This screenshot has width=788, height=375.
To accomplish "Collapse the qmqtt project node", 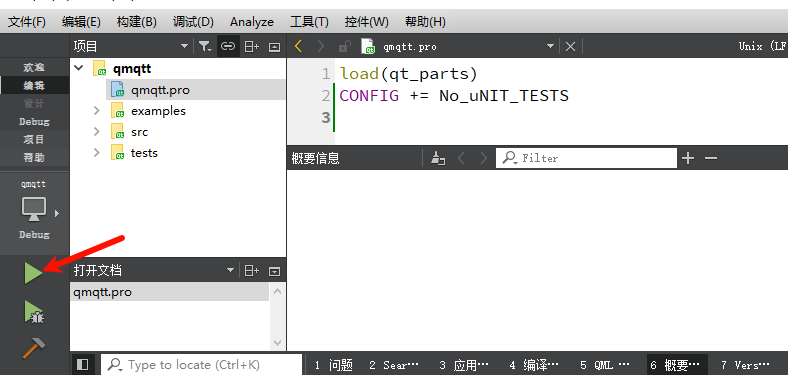I will coord(79,68).
